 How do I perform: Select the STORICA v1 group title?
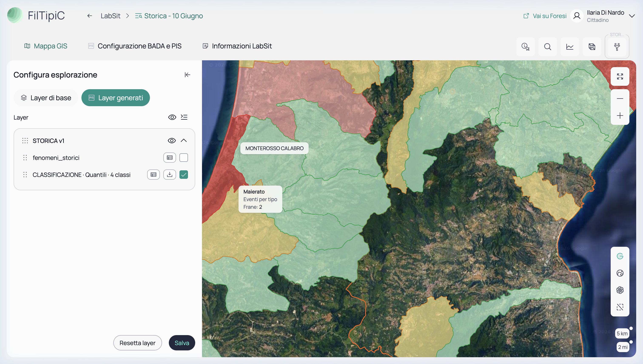(x=48, y=141)
